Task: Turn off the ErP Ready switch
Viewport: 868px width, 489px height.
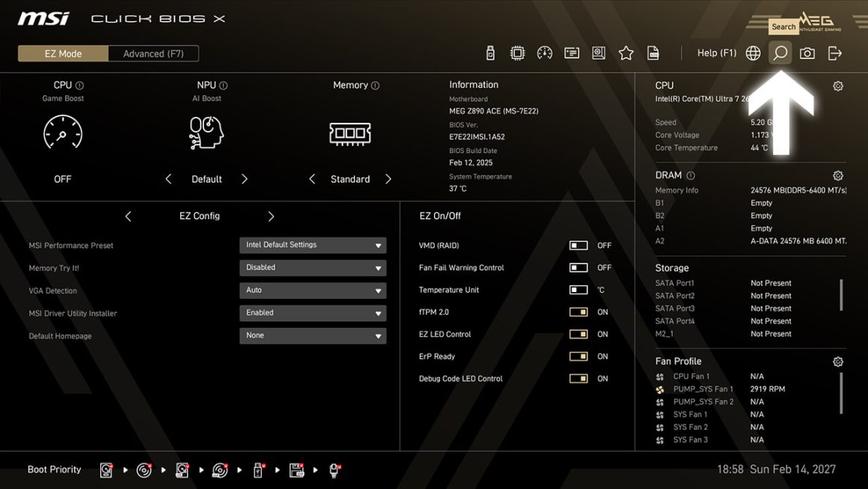Action: tap(578, 356)
